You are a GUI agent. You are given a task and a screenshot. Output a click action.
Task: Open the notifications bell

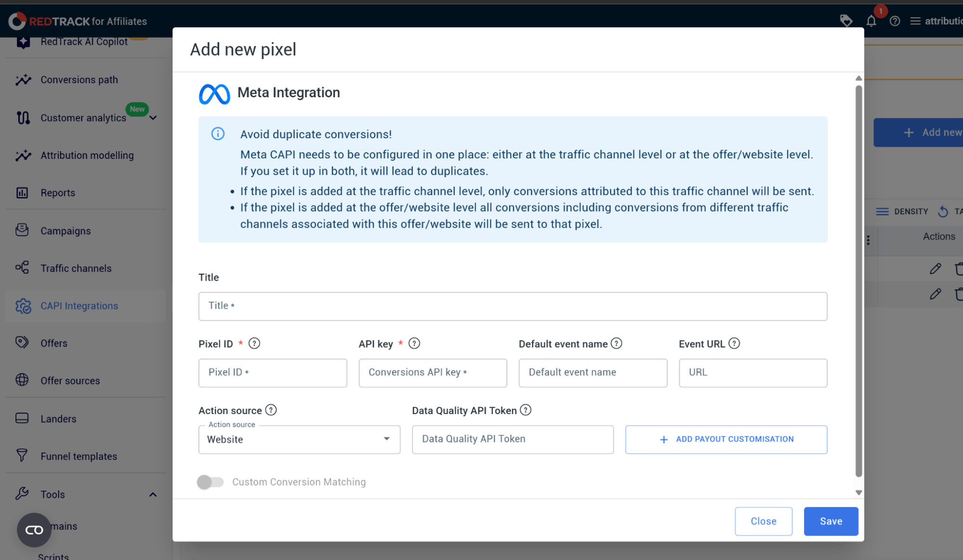(x=871, y=21)
